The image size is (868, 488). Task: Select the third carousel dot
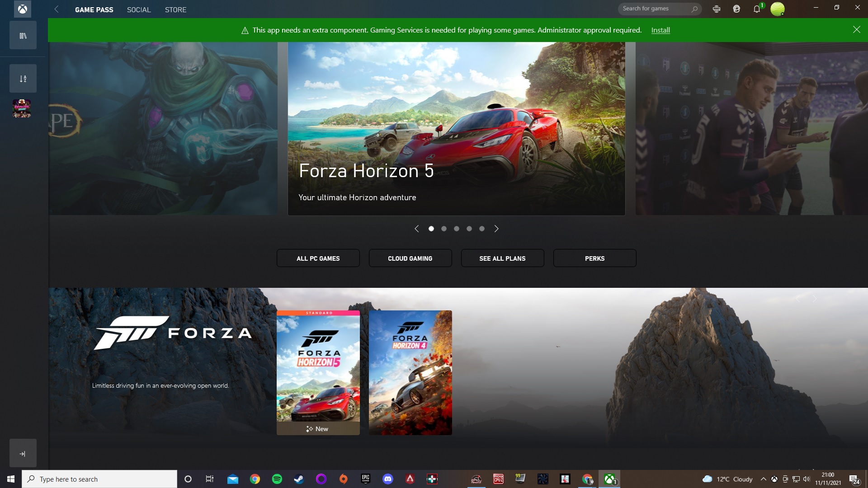tap(457, 229)
